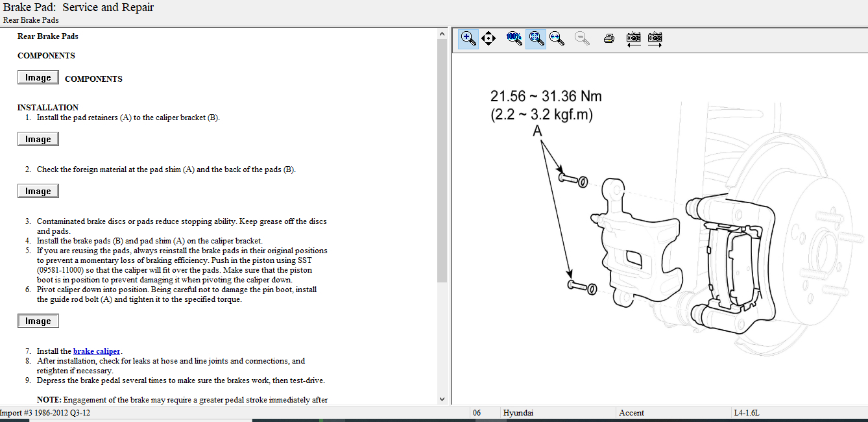Click the torque value '21.56 ~ 31.36 Nm'
The height and width of the screenshot is (422, 868).
click(546, 97)
